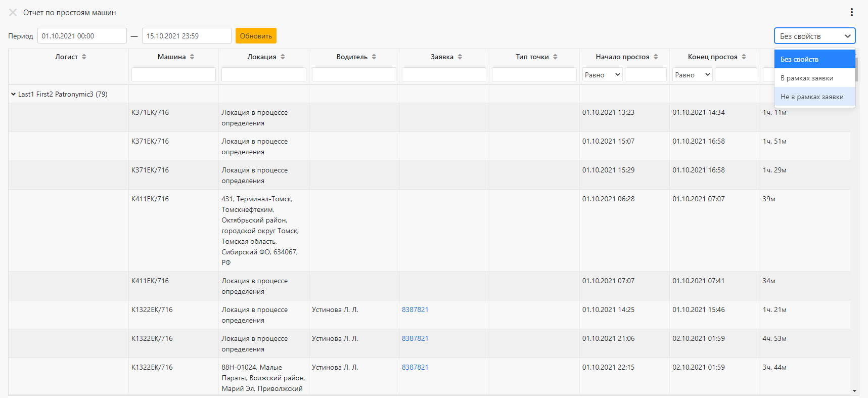Sort by Конец простоя column arrows
This screenshot has height=398, width=868.
point(744,57)
